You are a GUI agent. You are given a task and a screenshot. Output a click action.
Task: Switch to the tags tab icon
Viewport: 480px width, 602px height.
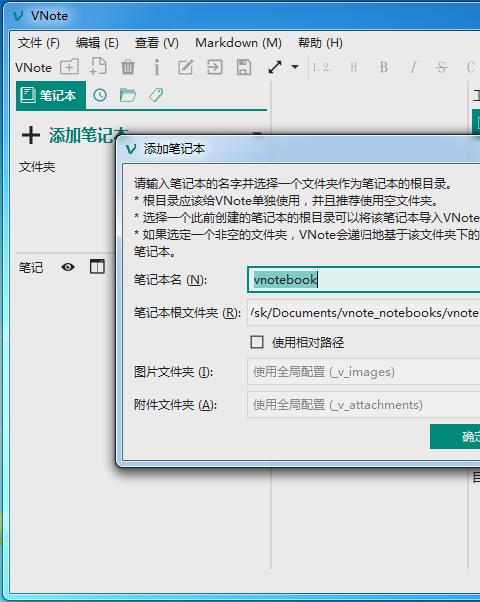(156, 95)
